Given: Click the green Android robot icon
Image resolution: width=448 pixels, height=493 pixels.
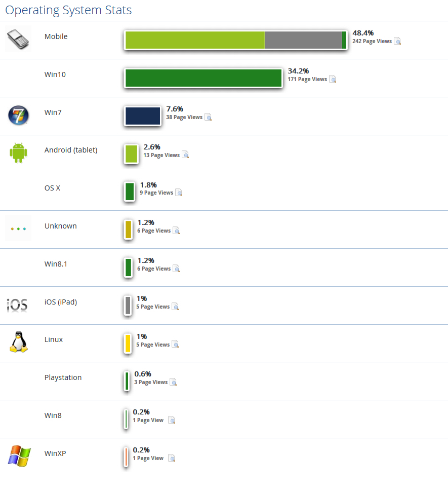Looking at the screenshot, I should [x=18, y=153].
